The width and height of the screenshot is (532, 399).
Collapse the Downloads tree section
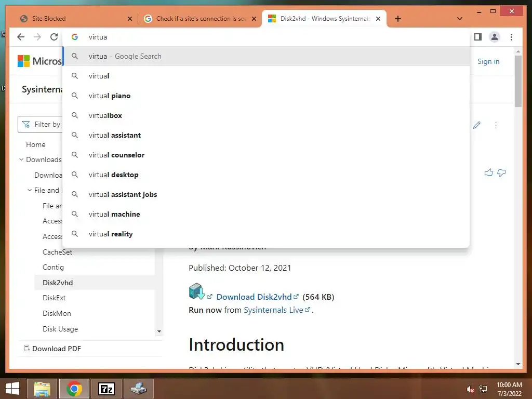pyautogui.click(x=21, y=159)
